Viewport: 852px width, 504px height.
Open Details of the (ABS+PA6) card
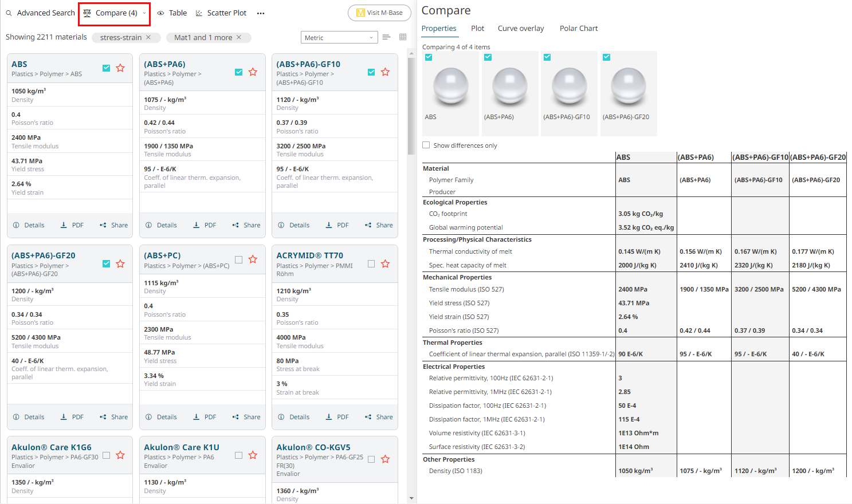(x=161, y=225)
